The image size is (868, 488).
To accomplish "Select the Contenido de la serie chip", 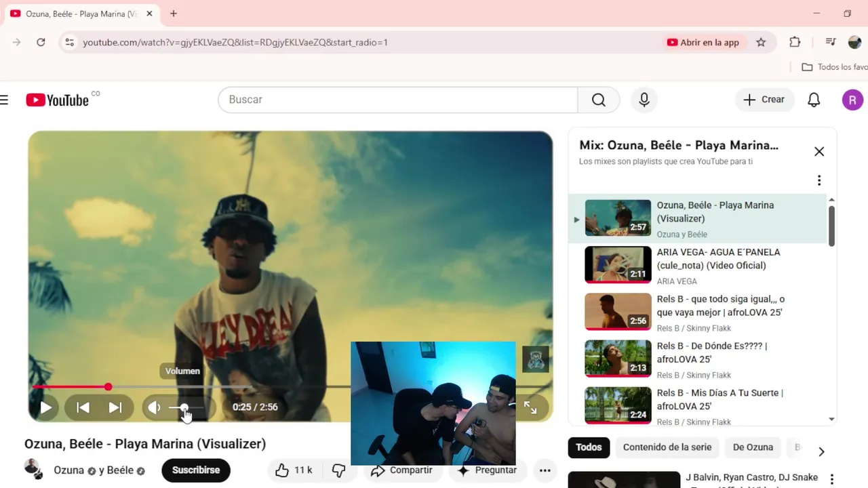I will pyautogui.click(x=667, y=447).
